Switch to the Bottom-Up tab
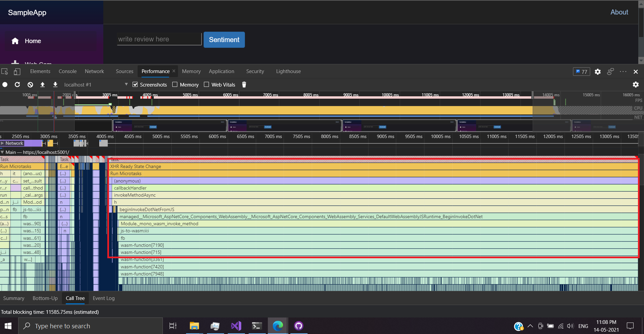 point(45,298)
